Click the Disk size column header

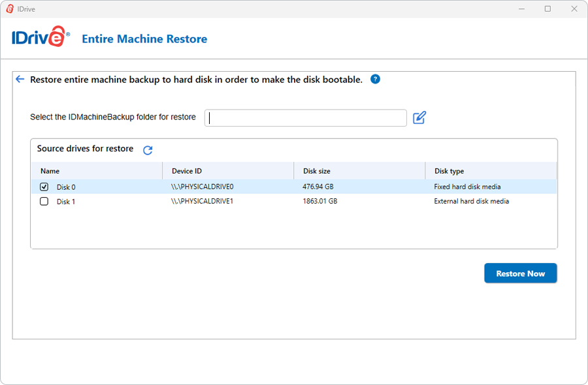(359, 171)
